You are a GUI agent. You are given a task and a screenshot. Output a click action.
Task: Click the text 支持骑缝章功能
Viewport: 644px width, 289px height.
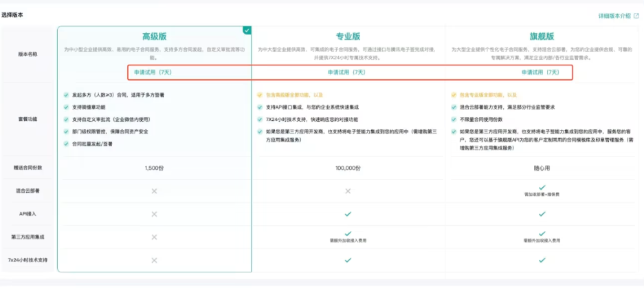(88, 107)
